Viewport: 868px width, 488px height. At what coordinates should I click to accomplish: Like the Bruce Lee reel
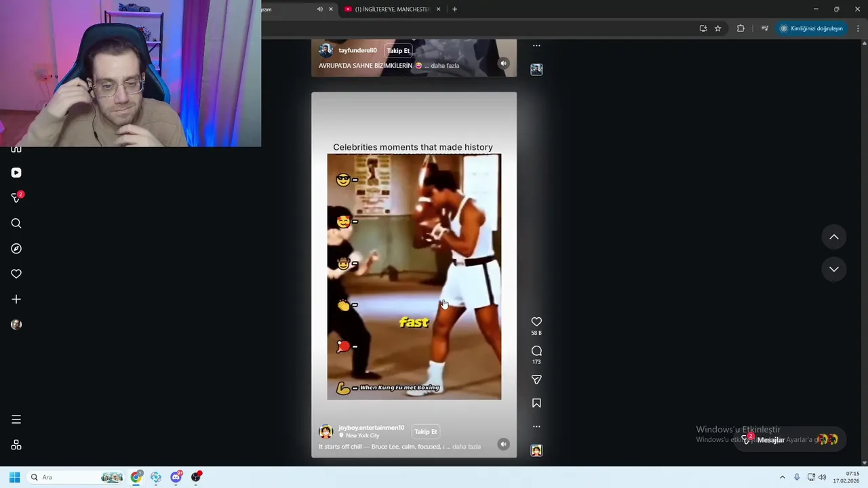pyautogui.click(x=536, y=322)
